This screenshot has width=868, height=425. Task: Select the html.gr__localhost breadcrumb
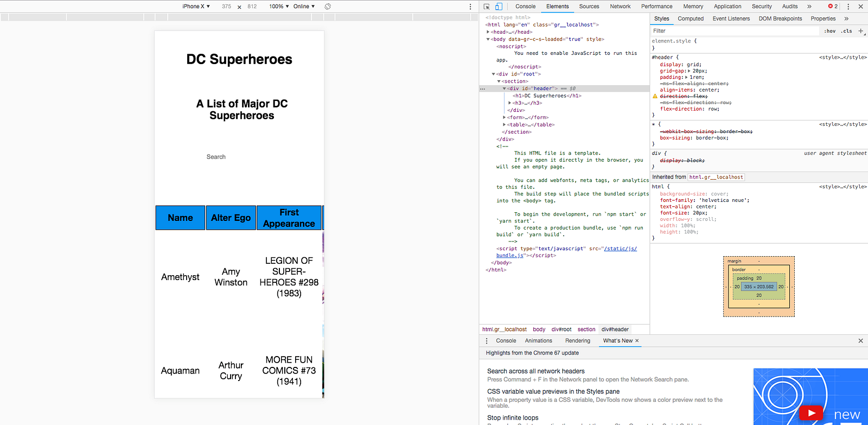pos(505,329)
